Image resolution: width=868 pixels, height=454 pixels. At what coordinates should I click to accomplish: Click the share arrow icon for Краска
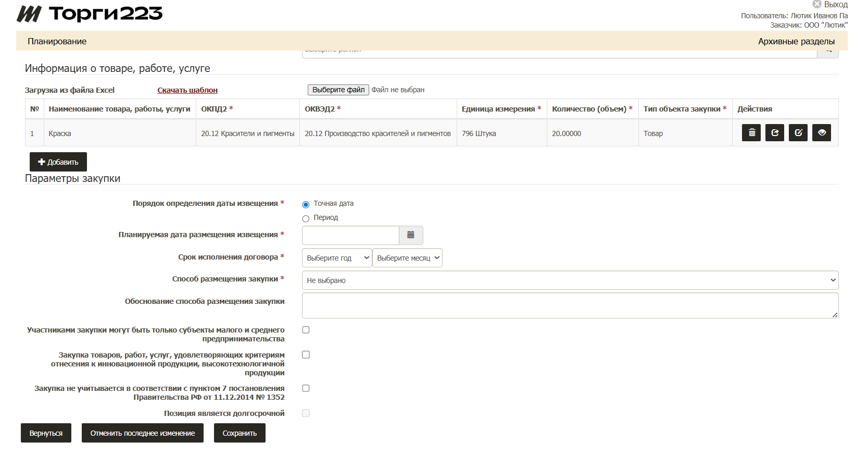[x=775, y=133]
